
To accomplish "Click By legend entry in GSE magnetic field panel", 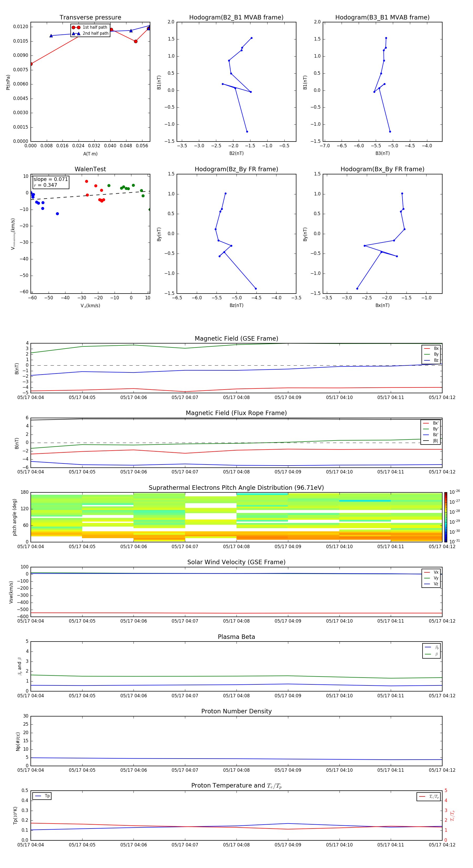I will pos(431,354).
